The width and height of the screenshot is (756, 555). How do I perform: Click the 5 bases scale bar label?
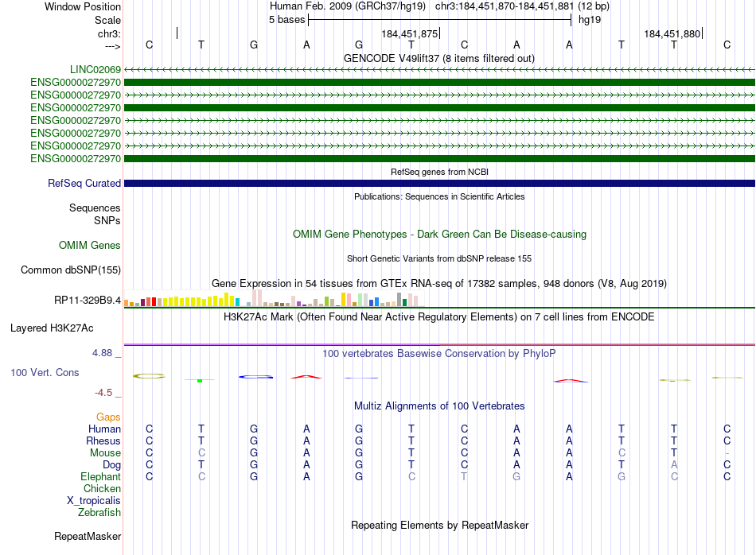(286, 20)
